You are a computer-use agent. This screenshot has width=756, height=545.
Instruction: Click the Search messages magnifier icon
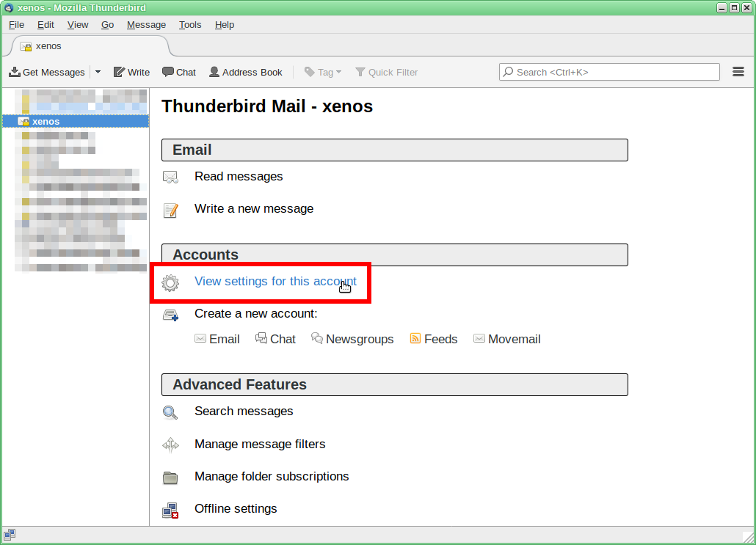170,412
